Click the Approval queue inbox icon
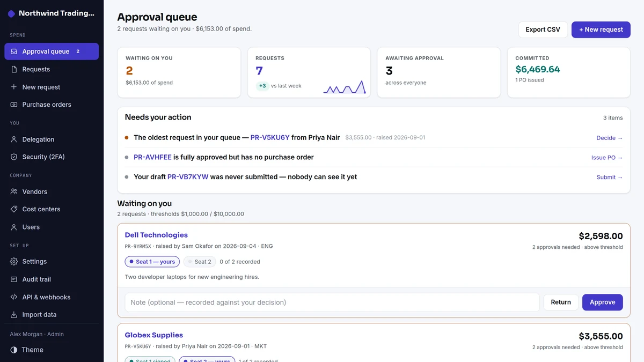This screenshot has width=644, height=362. 14,51
